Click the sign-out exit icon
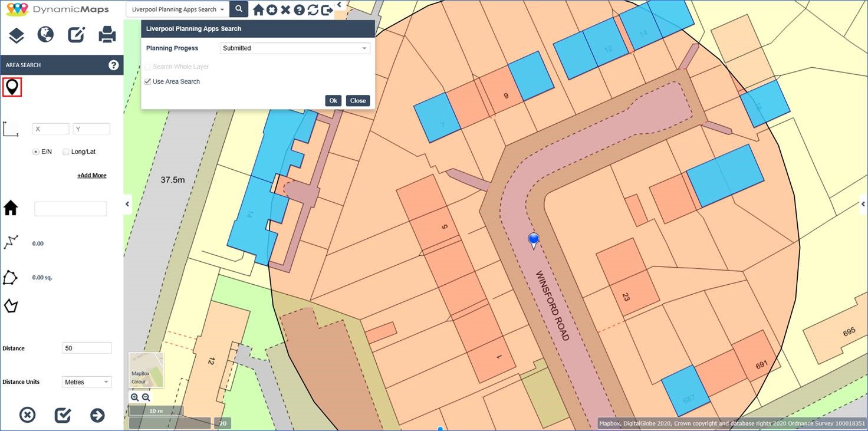This screenshot has height=431, width=868. pos(327,10)
